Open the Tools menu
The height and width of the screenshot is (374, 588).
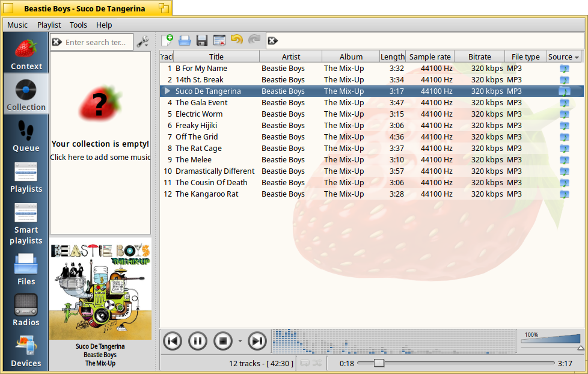(78, 25)
